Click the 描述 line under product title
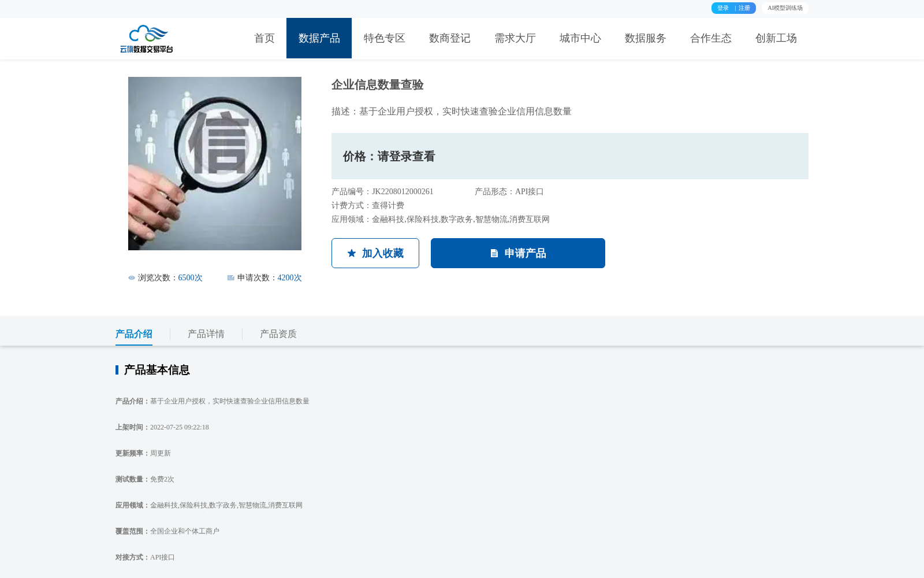The width and height of the screenshot is (924, 578). click(x=452, y=112)
